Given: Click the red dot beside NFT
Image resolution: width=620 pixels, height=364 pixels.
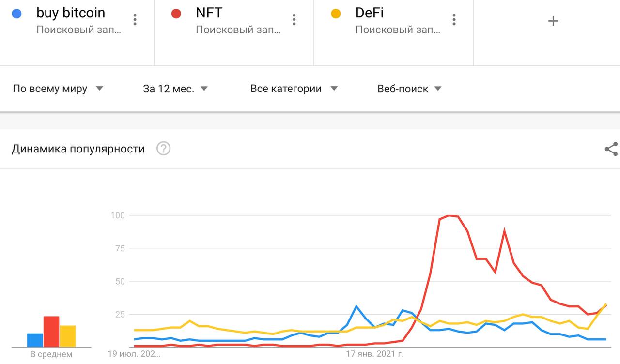Looking at the screenshot, I should click(176, 14).
